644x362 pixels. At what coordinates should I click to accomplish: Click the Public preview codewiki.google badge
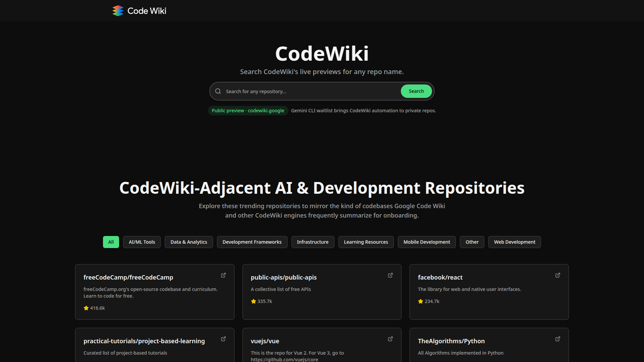[x=248, y=111]
